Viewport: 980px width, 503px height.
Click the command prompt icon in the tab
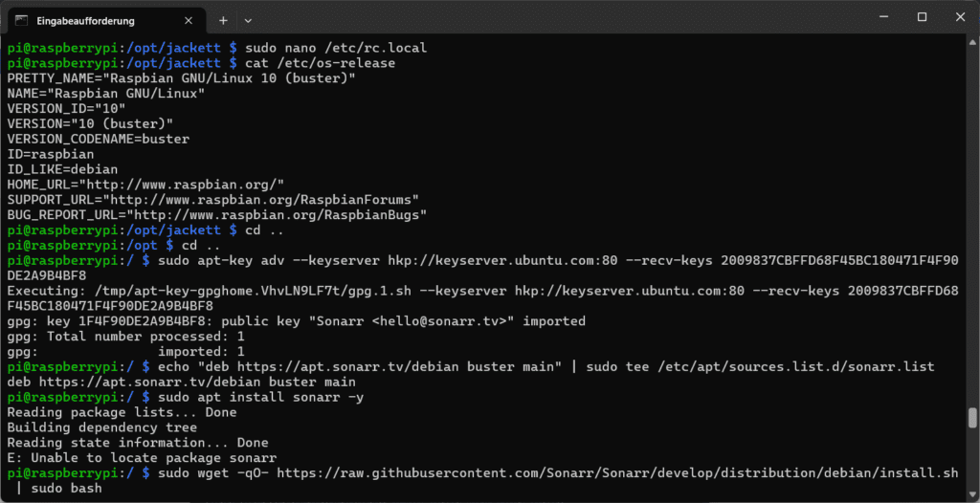click(21, 21)
